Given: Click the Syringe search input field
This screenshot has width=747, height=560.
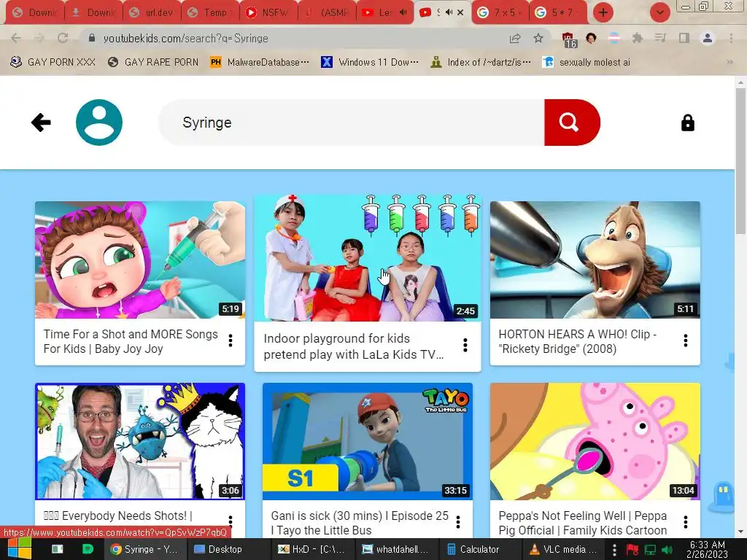Looking at the screenshot, I should [x=351, y=122].
